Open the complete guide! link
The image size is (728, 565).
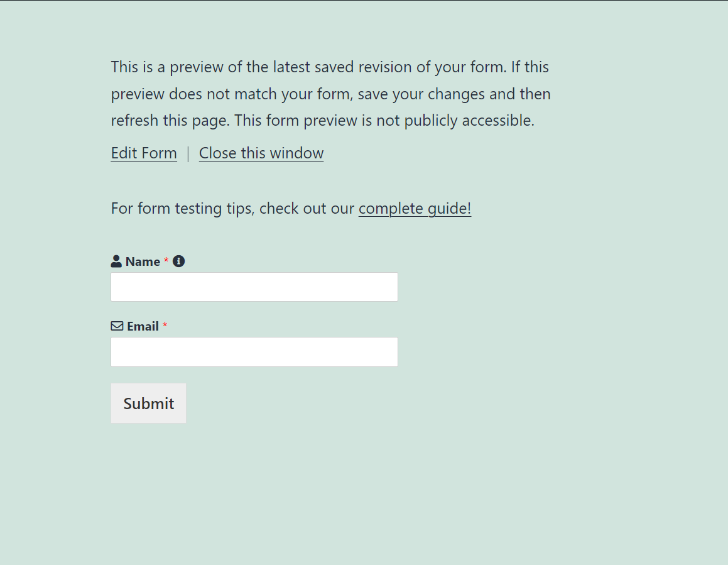click(415, 208)
